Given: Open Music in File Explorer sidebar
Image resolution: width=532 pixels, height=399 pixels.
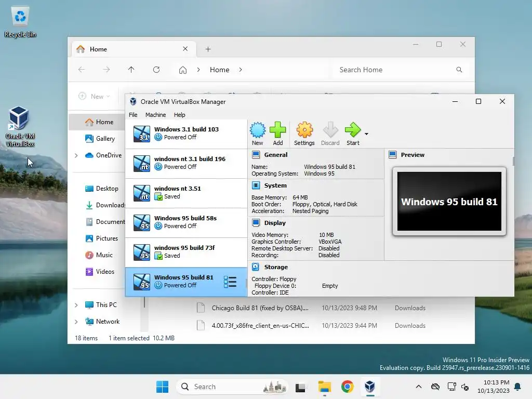Looking at the screenshot, I should 99,255.
